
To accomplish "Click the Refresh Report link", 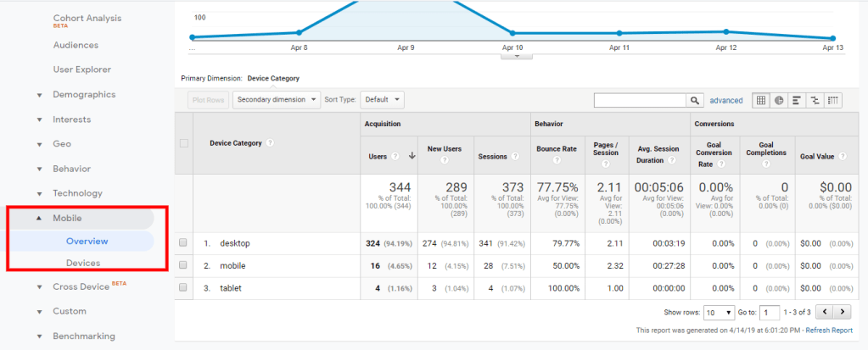I will point(829,331).
